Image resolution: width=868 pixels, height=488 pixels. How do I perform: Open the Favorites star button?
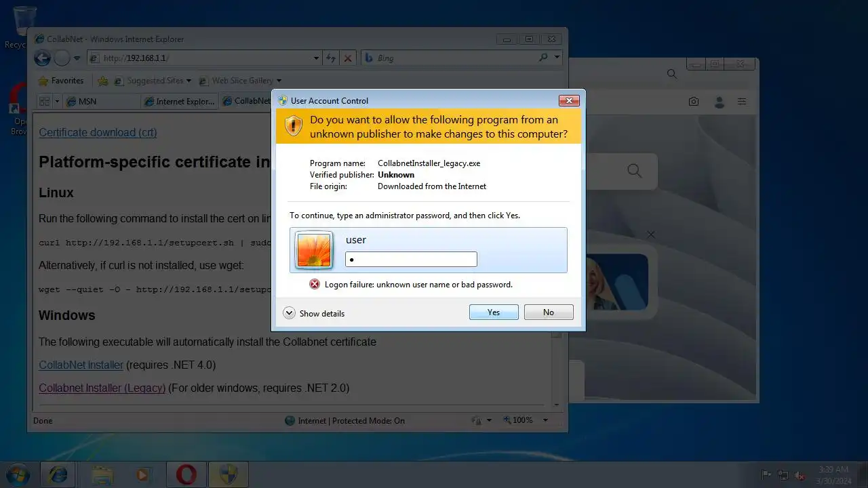(61, 81)
